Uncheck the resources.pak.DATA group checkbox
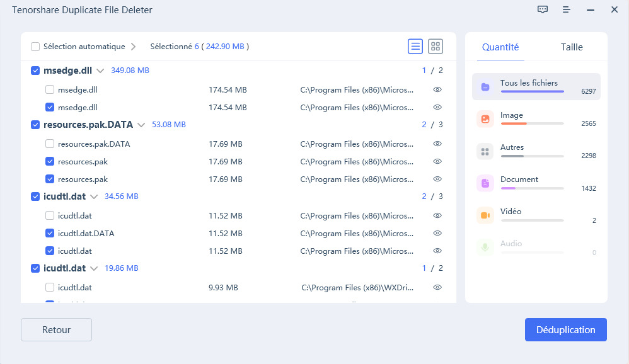 (35, 125)
